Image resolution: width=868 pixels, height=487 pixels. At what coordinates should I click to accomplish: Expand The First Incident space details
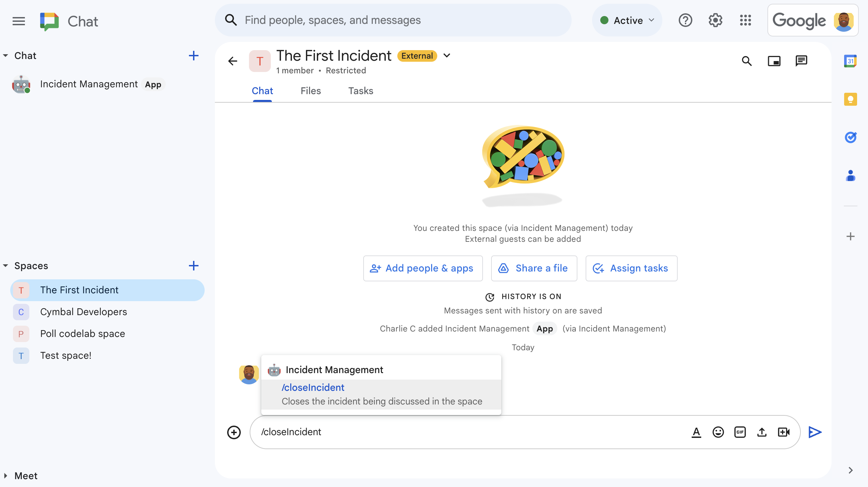click(448, 56)
